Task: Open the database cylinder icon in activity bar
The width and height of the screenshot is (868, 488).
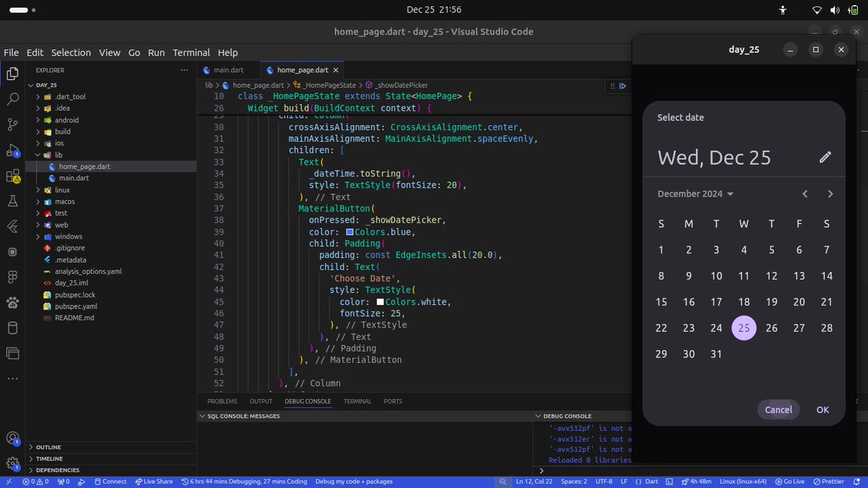Action: click(12, 328)
